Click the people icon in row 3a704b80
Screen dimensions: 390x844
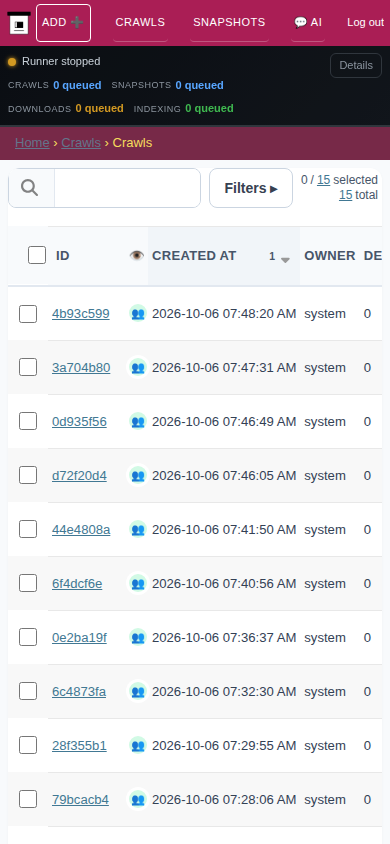(138, 367)
